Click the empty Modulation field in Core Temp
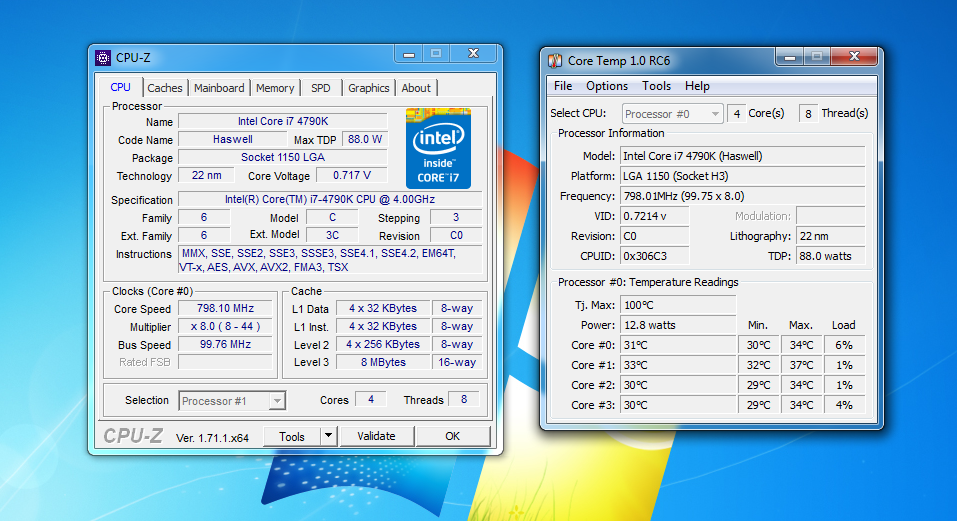 pos(831,216)
